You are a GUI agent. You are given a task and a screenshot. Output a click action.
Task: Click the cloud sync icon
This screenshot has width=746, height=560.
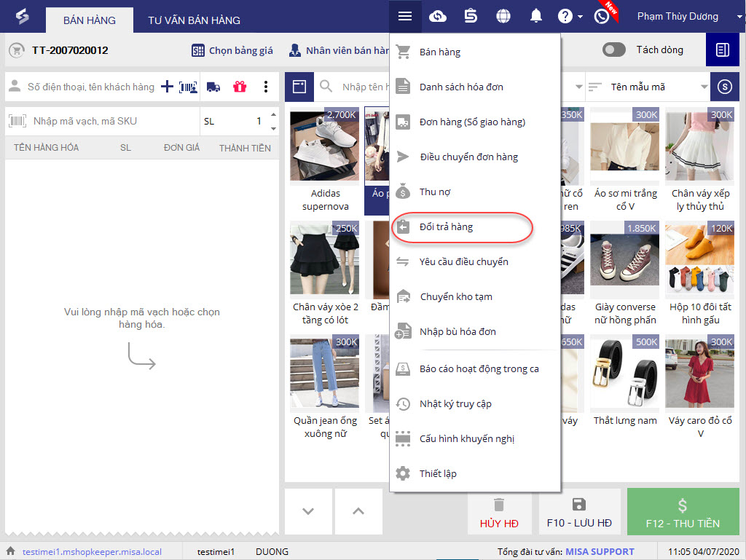(x=438, y=16)
